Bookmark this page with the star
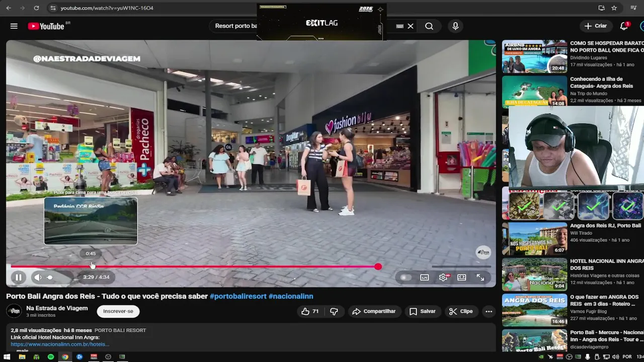The width and height of the screenshot is (644, 362). 614,8
